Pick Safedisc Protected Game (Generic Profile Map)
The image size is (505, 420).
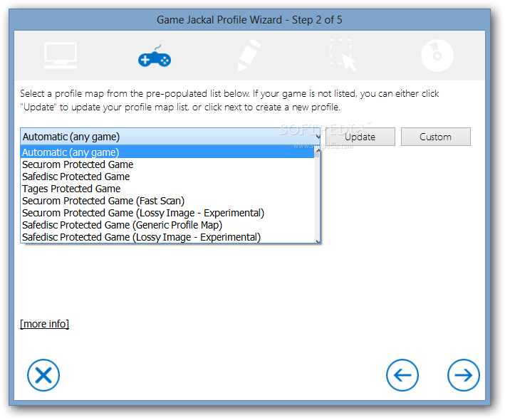[167, 225]
